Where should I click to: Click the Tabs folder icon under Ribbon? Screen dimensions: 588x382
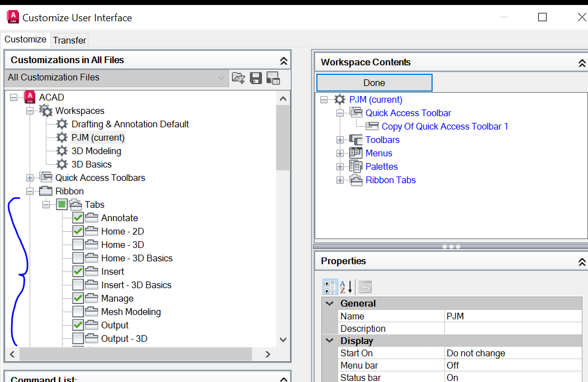[x=76, y=204]
